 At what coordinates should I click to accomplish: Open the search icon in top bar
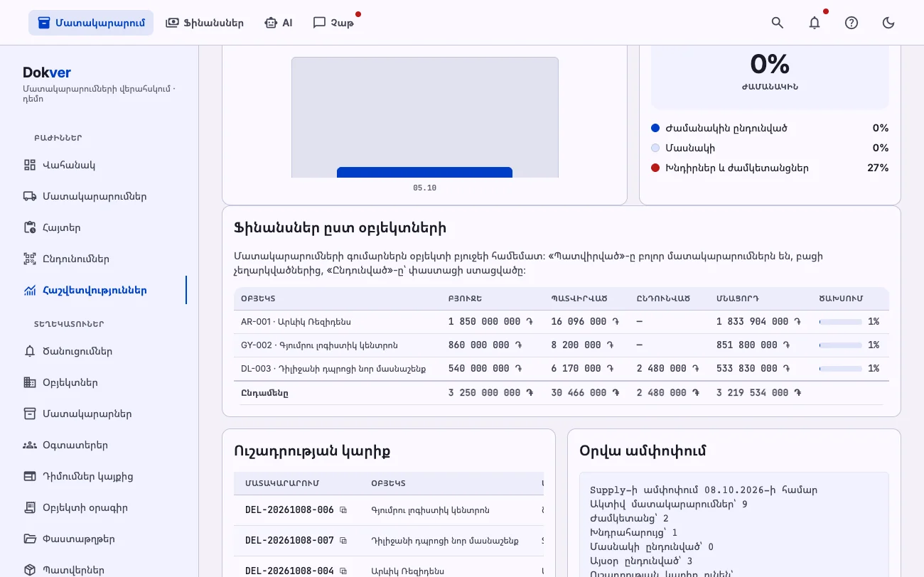[x=778, y=23]
